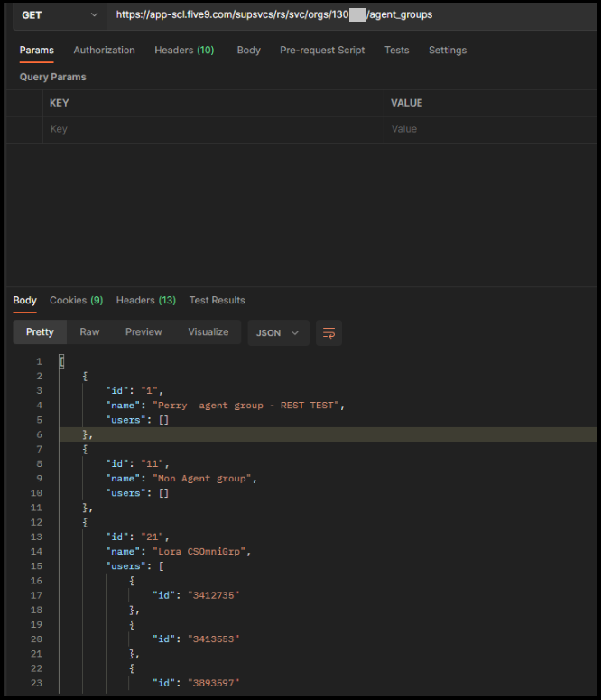Click the user id "3413553" value

click(213, 639)
